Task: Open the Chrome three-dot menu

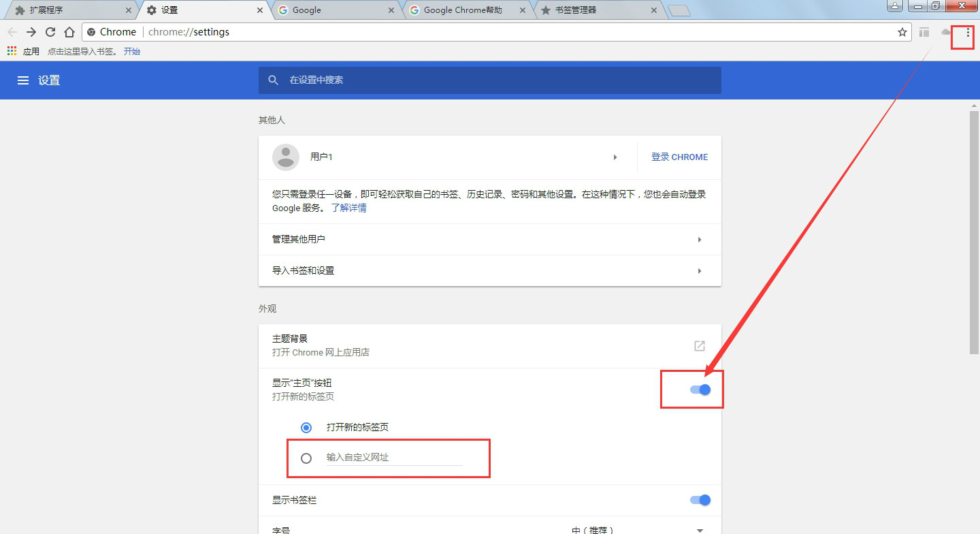Action: point(968,32)
